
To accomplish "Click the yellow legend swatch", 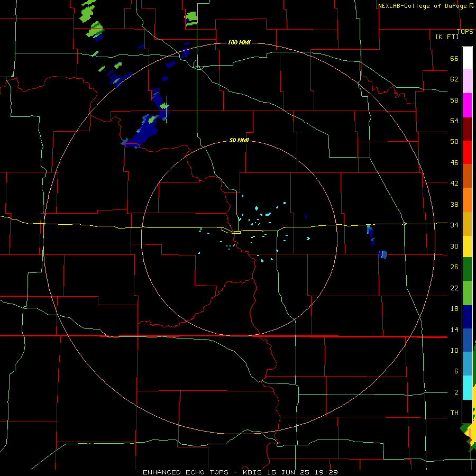I will click(x=467, y=246).
